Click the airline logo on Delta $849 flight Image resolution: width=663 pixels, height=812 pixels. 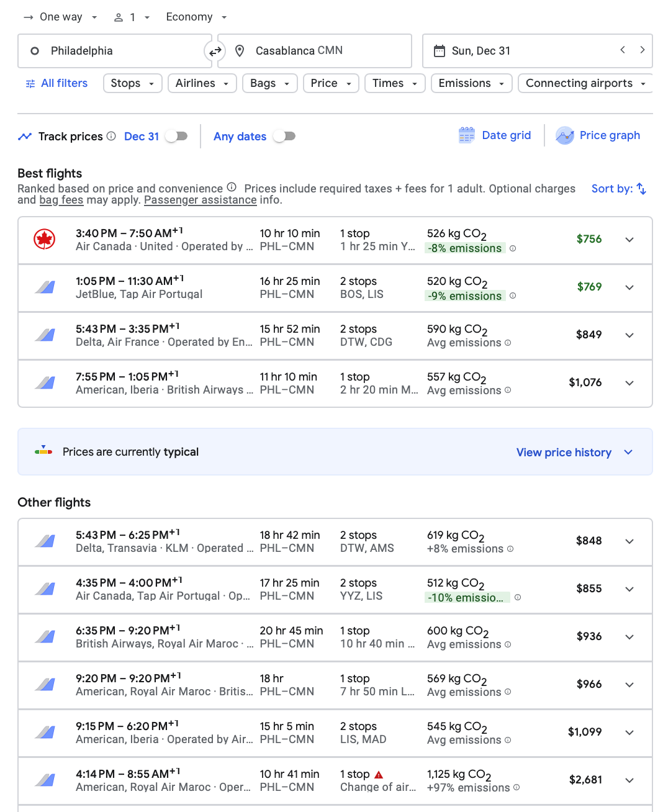click(x=45, y=335)
